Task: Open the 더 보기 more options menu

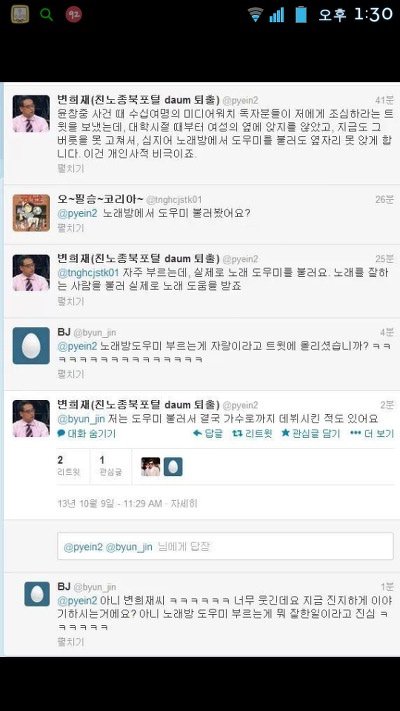Action: (371, 433)
